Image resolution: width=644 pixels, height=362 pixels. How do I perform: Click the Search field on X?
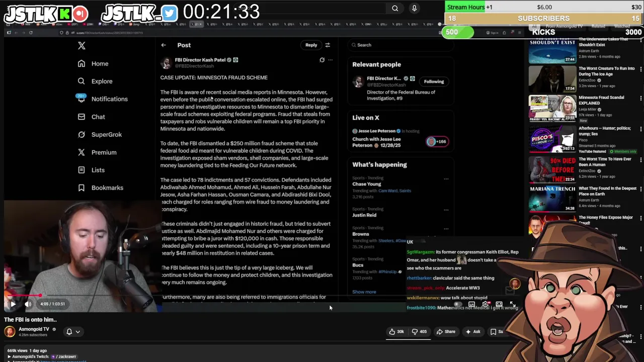400,45
